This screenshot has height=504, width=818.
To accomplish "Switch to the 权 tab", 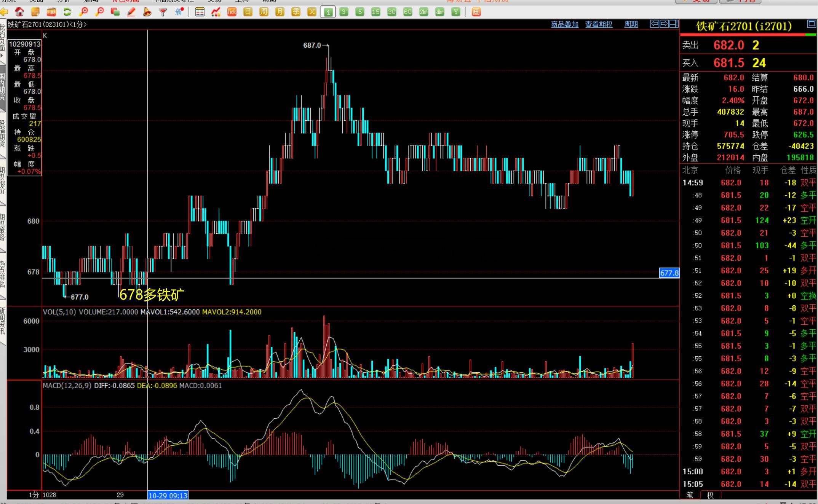I will click(x=710, y=495).
